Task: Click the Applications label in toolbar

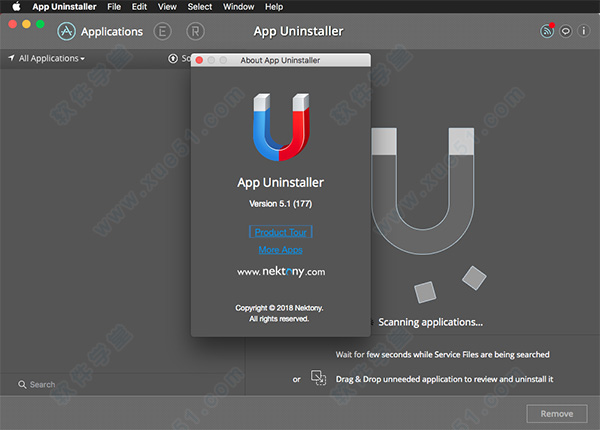Action: [112, 31]
